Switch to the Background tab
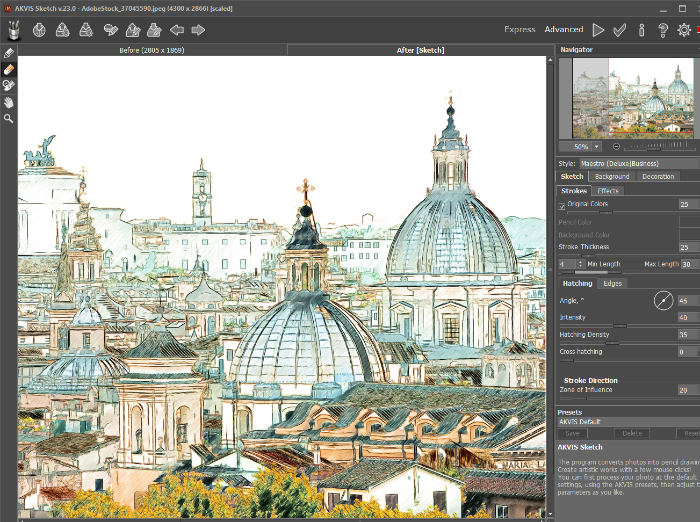Viewport: 700px width, 522px height. [x=612, y=177]
